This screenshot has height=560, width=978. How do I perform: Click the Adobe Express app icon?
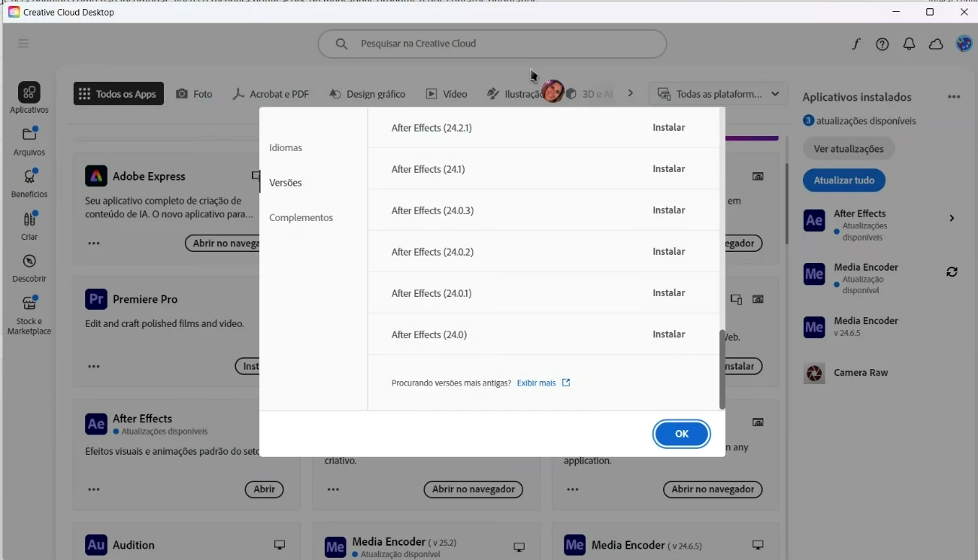pos(96,176)
